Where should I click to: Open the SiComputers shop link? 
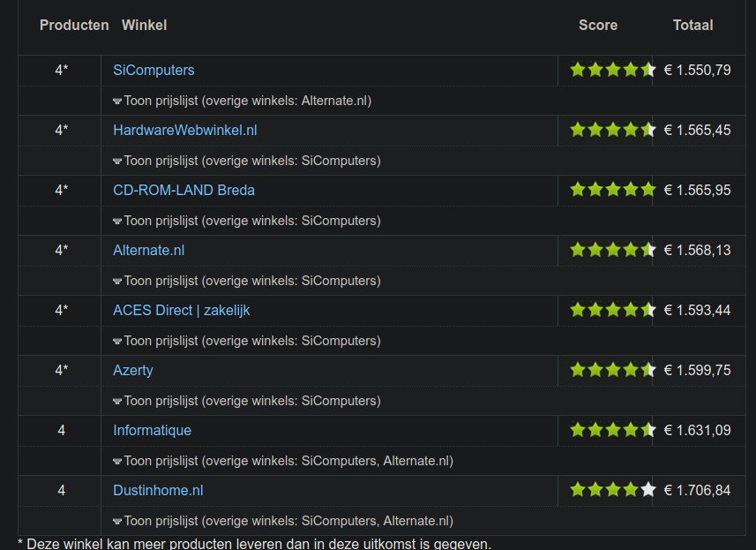pyautogui.click(x=153, y=71)
